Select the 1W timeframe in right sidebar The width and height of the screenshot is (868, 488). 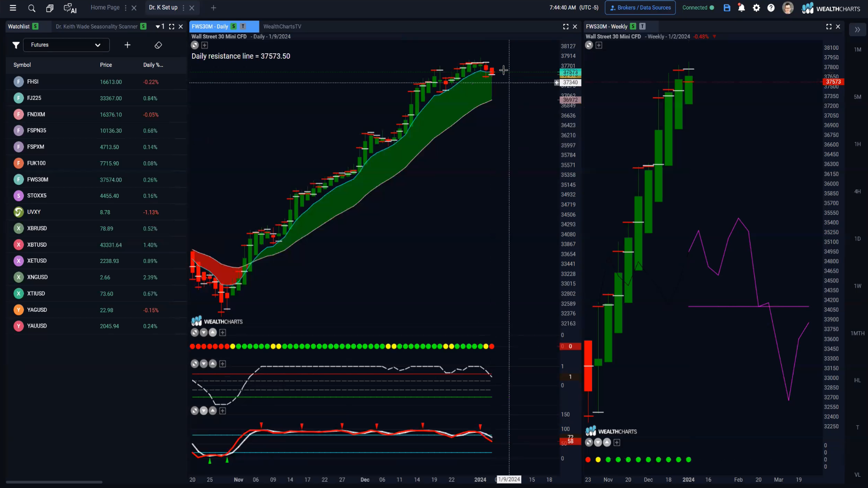coord(858,286)
